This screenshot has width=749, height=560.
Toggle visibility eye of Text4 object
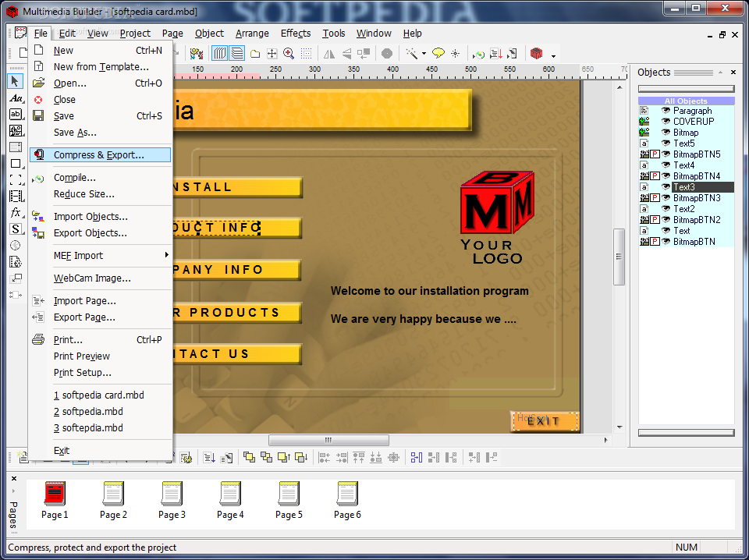[x=666, y=165]
